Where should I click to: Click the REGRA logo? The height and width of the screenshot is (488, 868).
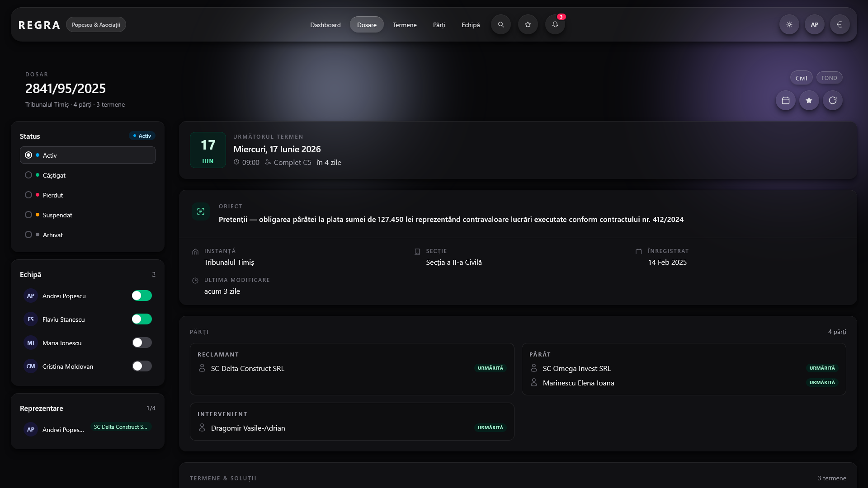click(39, 25)
